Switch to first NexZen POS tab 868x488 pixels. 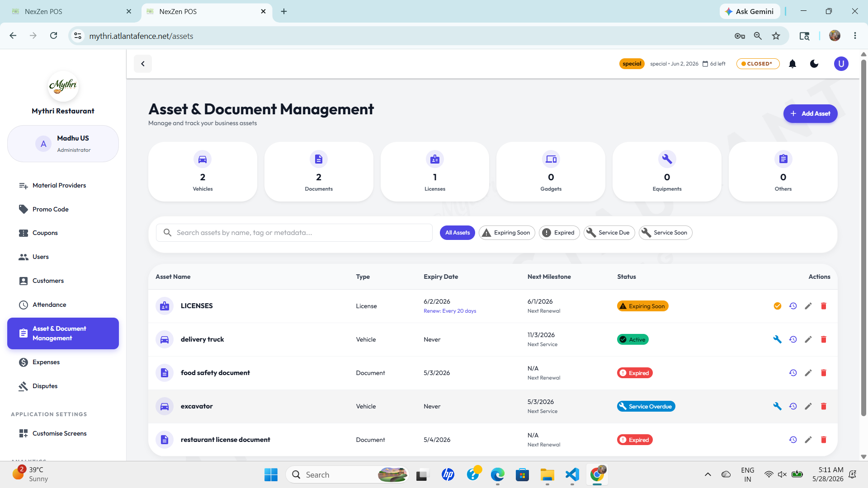[71, 11]
